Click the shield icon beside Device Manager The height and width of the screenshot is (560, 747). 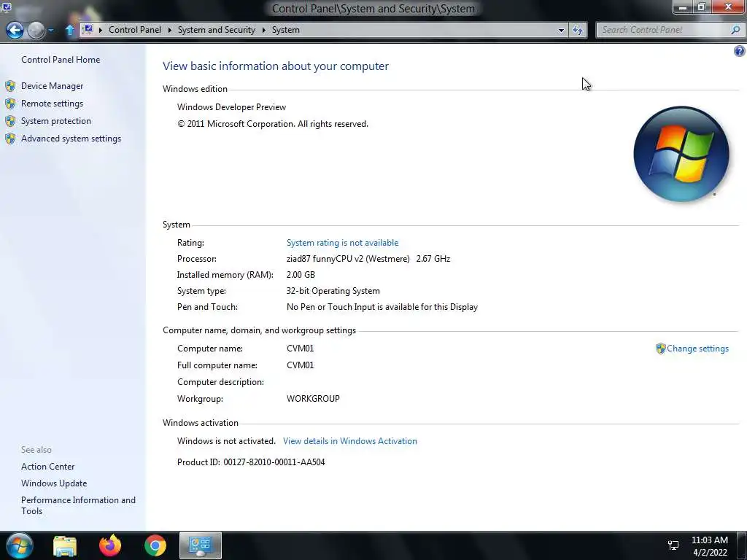(10, 86)
